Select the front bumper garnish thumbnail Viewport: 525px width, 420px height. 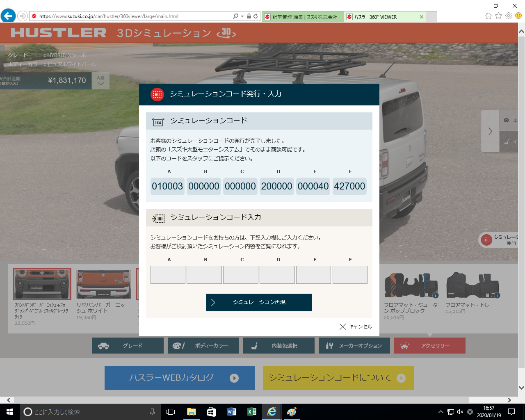tap(42, 284)
